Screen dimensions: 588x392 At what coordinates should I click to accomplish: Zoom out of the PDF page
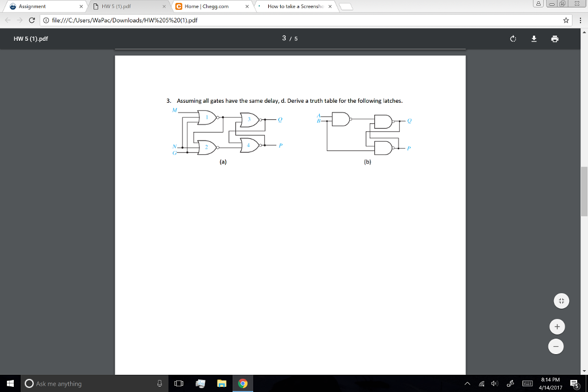(556, 346)
